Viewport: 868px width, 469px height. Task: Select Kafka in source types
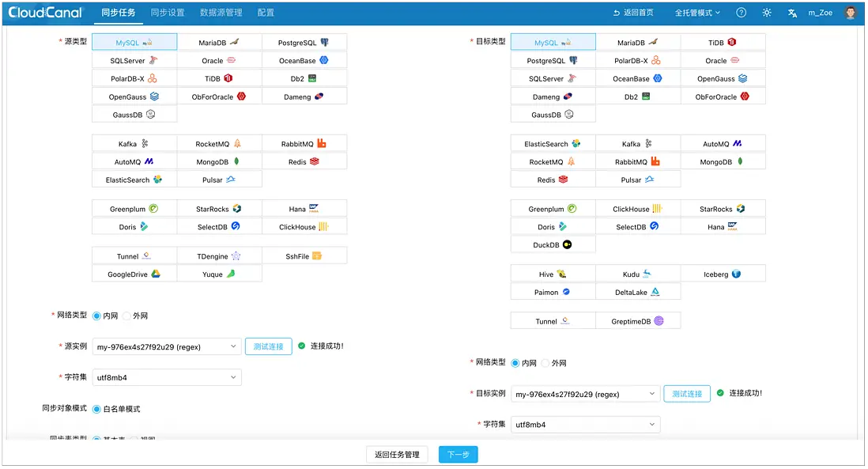(134, 143)
